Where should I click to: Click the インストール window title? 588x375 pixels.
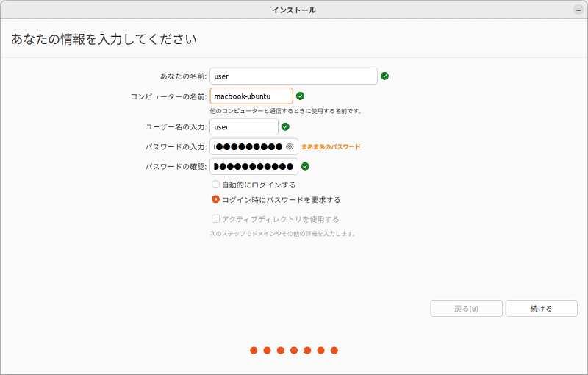tap(294, 10)
